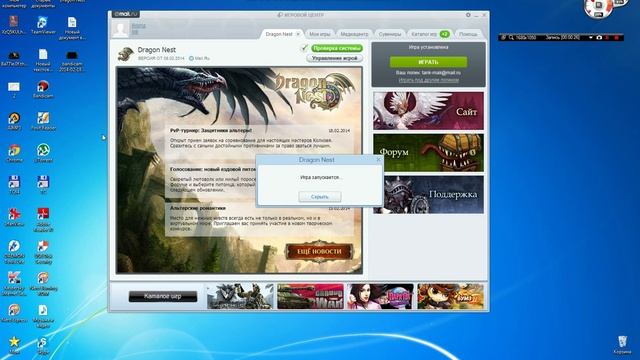The image size is (640, 360).
Task: Close the Dragon Nest tab
Action: tap(298, 34)
